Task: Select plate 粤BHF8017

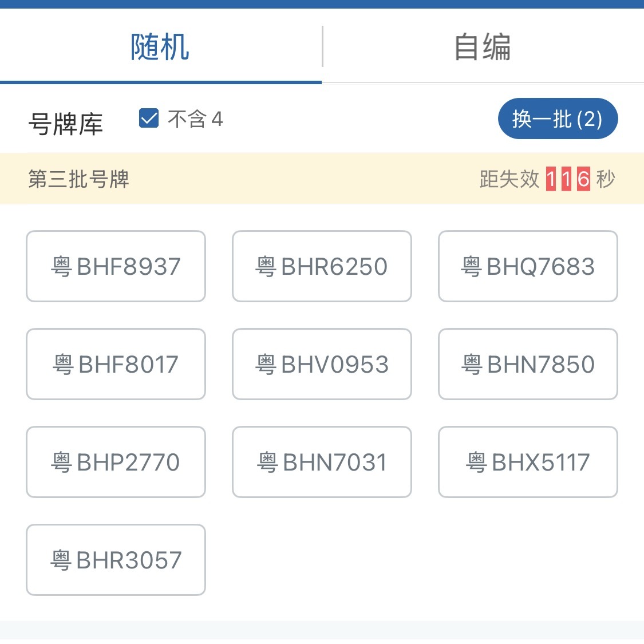Action: pyautogui.click(x=116, y=364)
